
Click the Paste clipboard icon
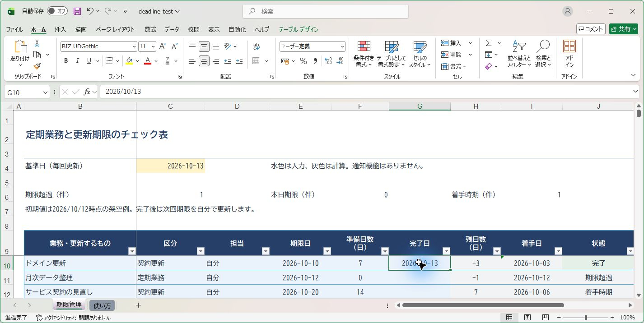tap(20, 46)
